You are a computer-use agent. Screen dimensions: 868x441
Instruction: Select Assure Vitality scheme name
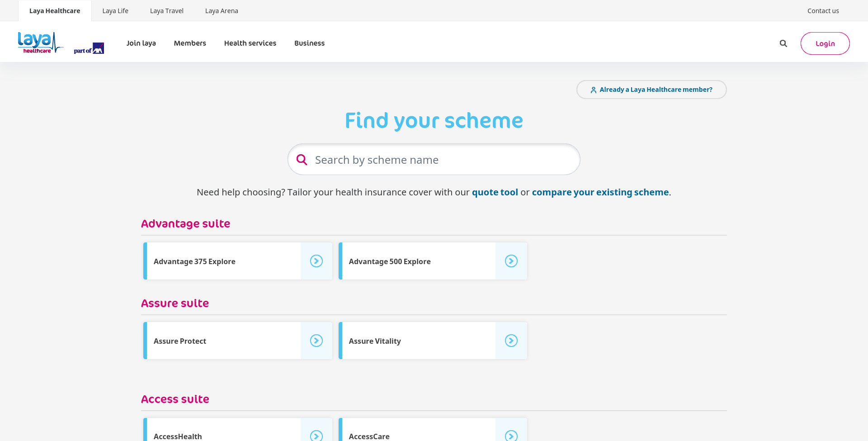[x=375, y=341]
